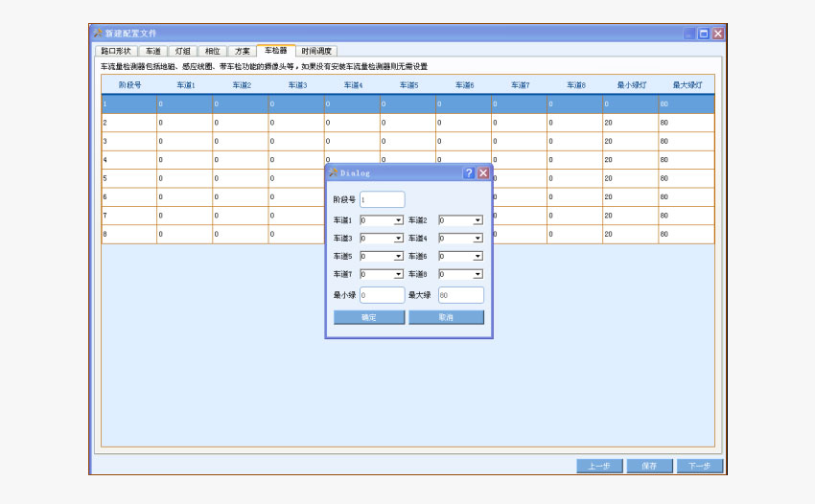Image resolution: width=815 pixels, height=504 pixels.
Task: Go to next step with 下一步
Action: coord(700,467)
